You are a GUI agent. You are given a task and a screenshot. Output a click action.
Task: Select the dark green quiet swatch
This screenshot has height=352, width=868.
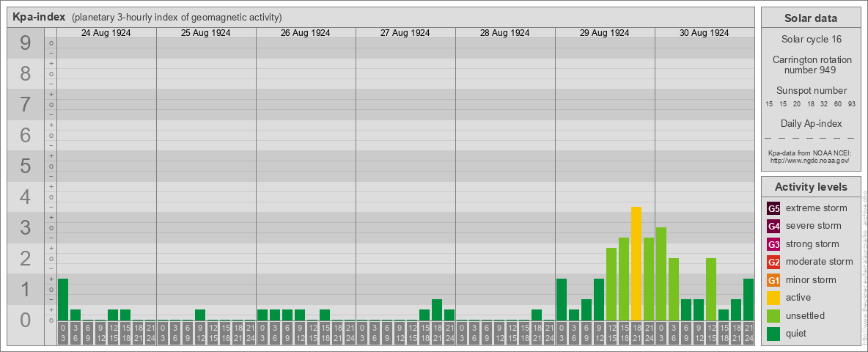773,333
